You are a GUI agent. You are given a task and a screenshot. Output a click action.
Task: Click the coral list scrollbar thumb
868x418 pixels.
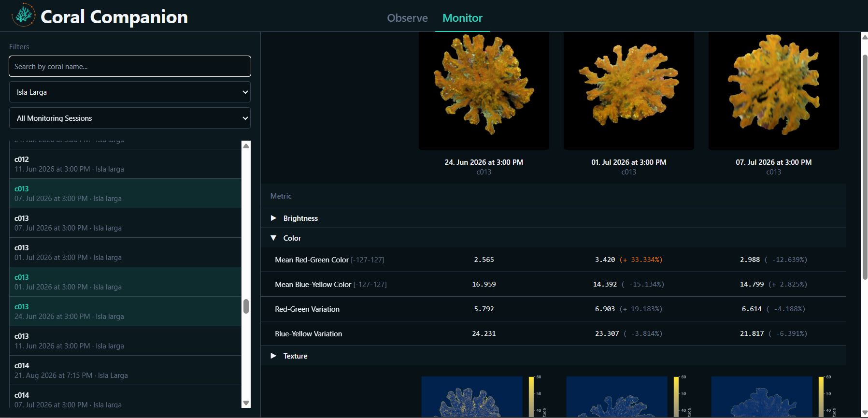point(246,306)
